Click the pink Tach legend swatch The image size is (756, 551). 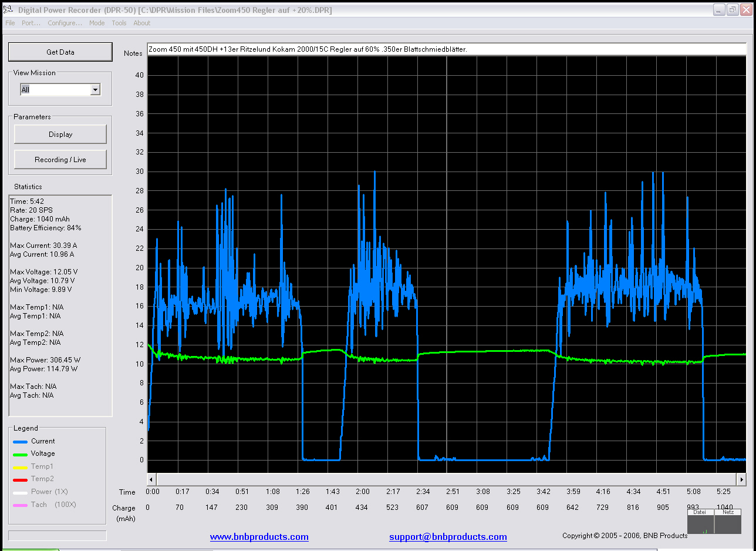coord(21,505)
